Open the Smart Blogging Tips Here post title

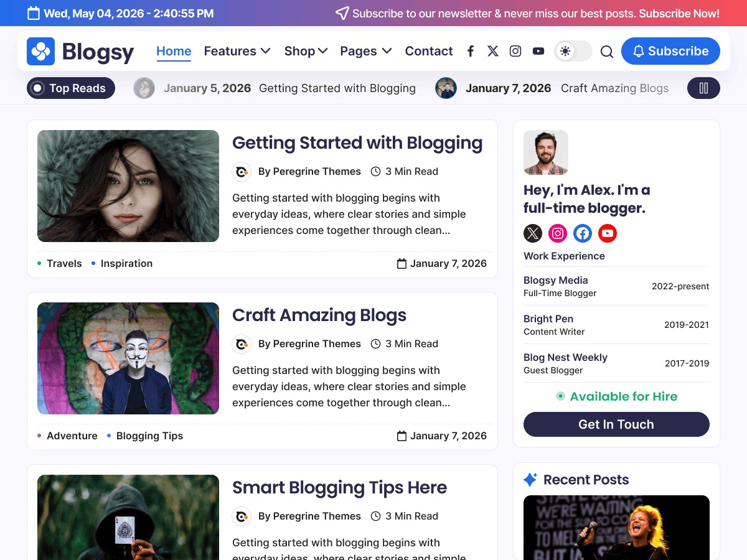pyautogui.click(x=340, y=487)
